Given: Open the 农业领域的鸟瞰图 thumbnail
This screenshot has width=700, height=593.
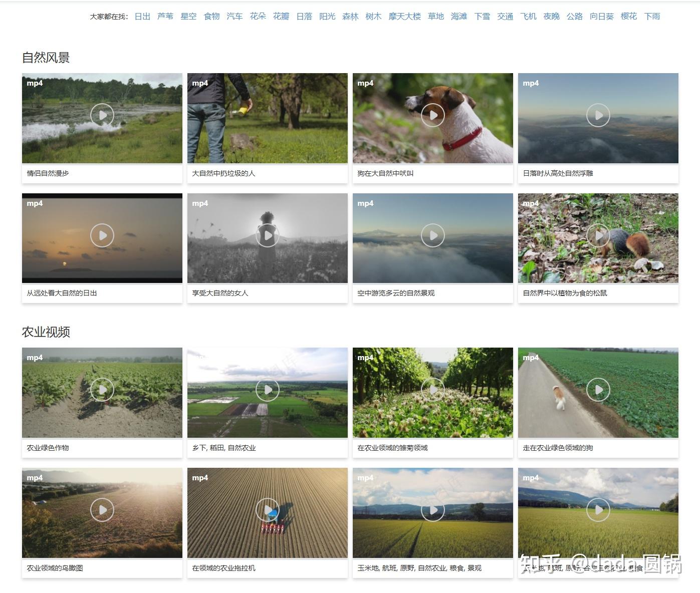Looking at the screenshot, I should 102,513.
